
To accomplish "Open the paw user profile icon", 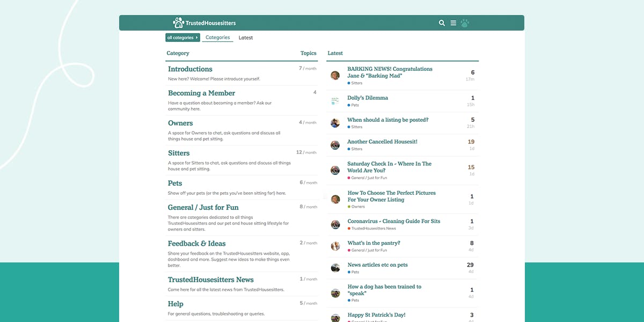I will coord(465,23).
